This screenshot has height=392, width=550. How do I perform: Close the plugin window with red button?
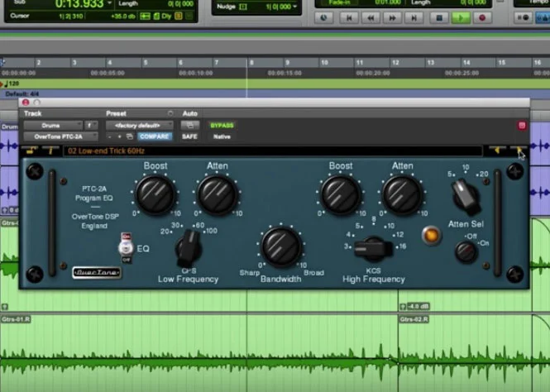pyautogui.click(x=26, y=102)
